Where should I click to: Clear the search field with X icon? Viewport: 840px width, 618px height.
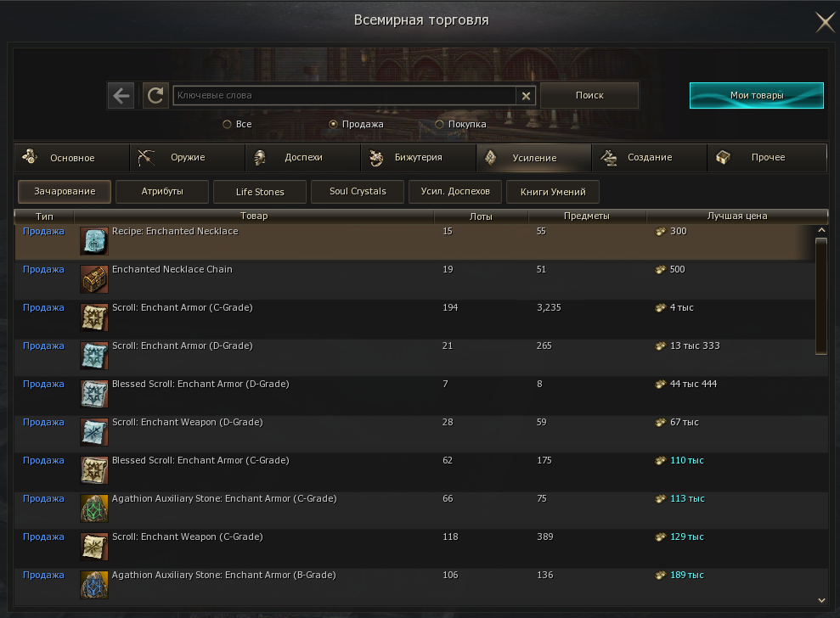tap(527, 96)
